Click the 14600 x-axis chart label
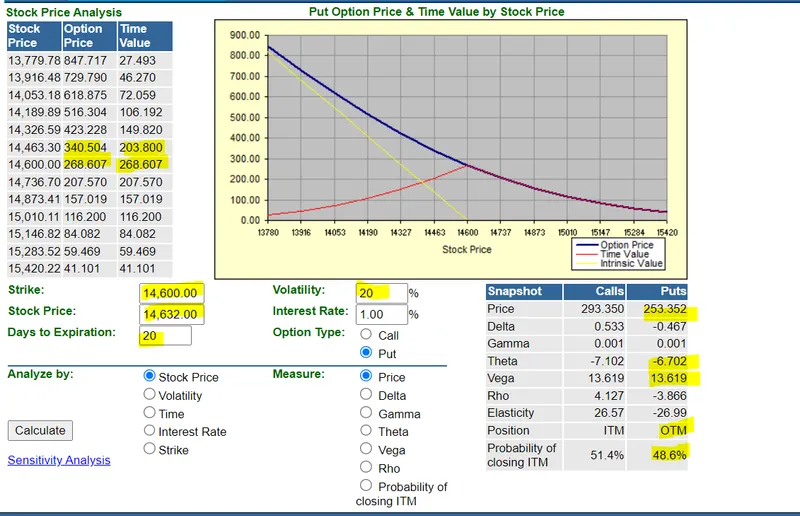This screenshot has height=516, width=800. click(x=467, y=232)
